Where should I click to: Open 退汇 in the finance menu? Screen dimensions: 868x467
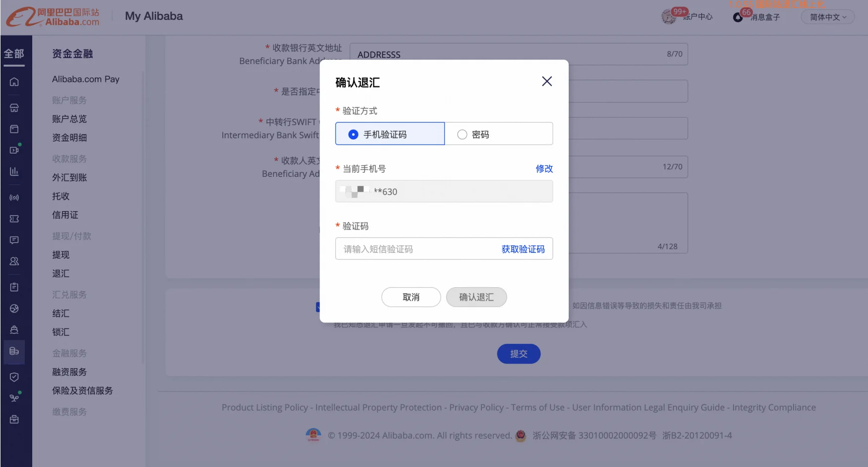(x=61, y=274)
